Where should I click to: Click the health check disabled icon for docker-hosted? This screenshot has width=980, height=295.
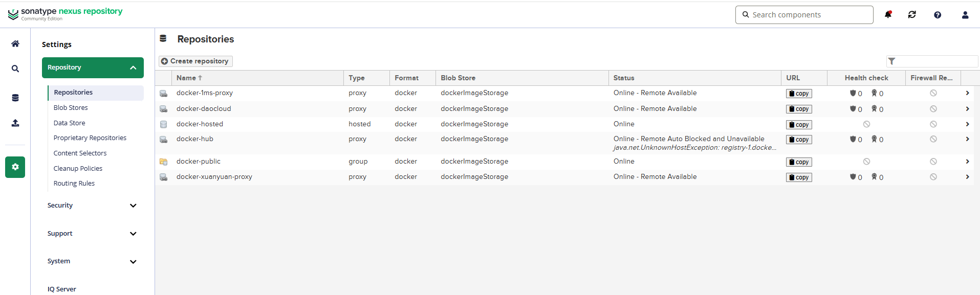[x=866, y=124]
